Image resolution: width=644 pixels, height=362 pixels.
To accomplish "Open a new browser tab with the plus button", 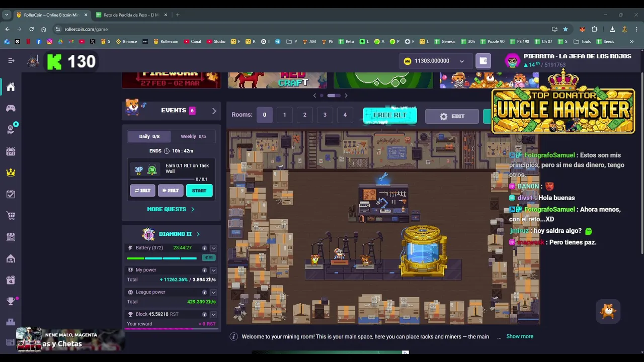I will 178,15.
